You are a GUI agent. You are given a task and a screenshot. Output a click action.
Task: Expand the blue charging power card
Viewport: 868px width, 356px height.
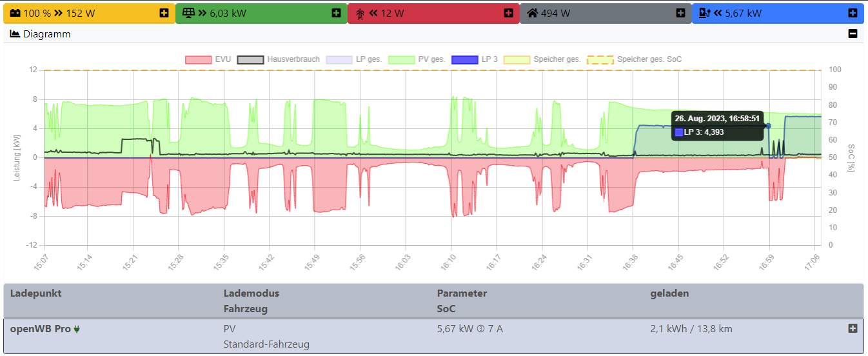853,13
